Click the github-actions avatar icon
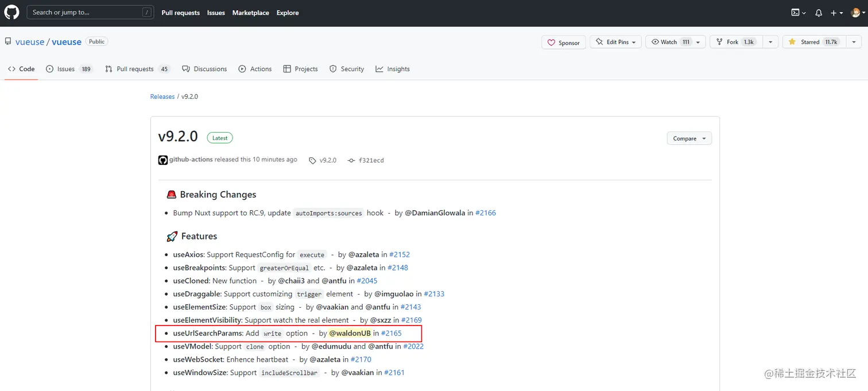 pyautogui.click(x=163, y=160)
